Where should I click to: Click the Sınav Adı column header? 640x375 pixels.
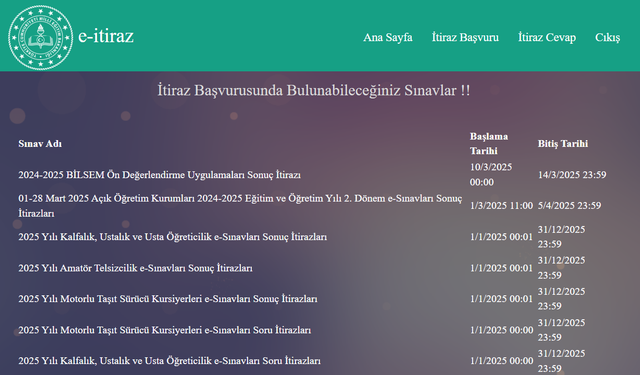tap(40, 144)
